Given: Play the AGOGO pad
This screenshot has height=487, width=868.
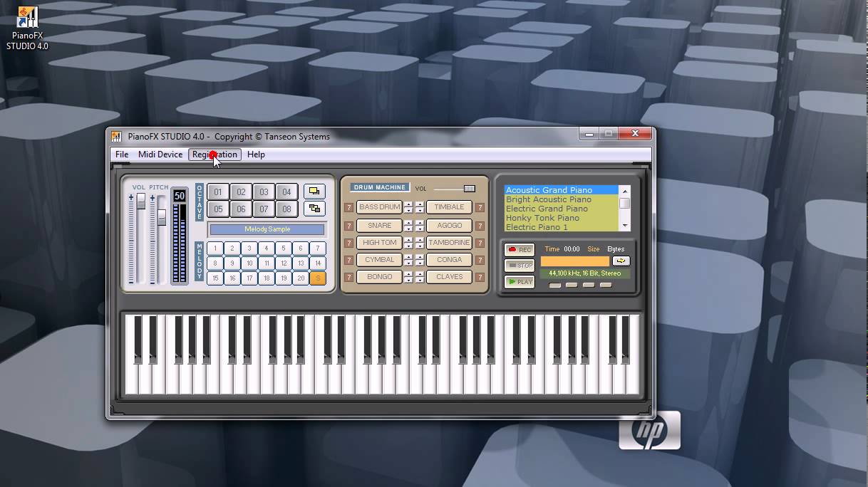Looking at the screenshot, I should click(449, 225).
